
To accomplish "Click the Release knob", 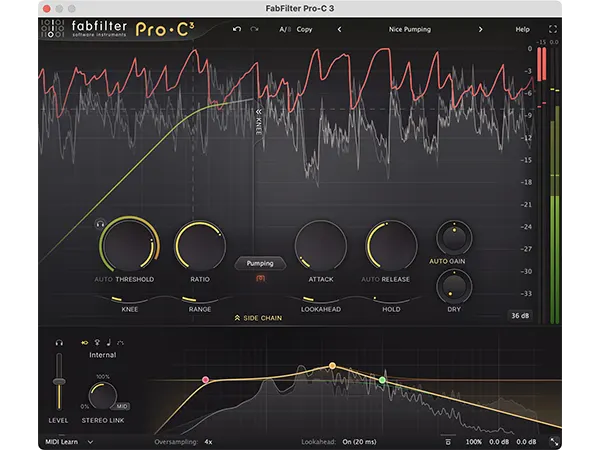I will point(391,246).
